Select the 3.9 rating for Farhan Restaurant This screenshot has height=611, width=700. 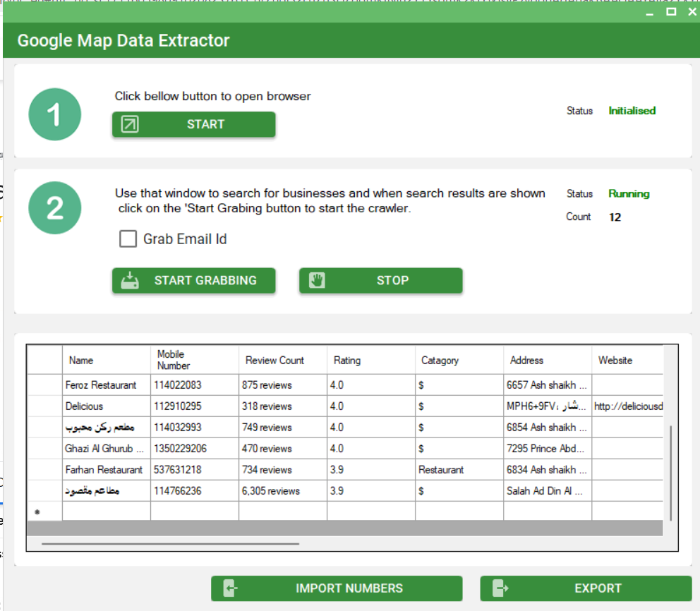point(371,469)
